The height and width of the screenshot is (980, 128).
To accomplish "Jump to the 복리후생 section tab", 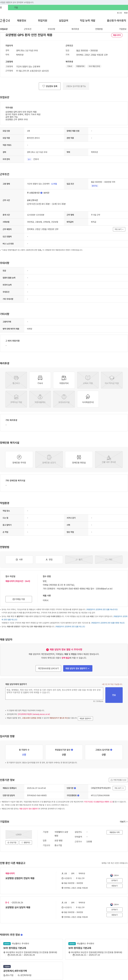I will pyautogui.click(x=75, y=29).
